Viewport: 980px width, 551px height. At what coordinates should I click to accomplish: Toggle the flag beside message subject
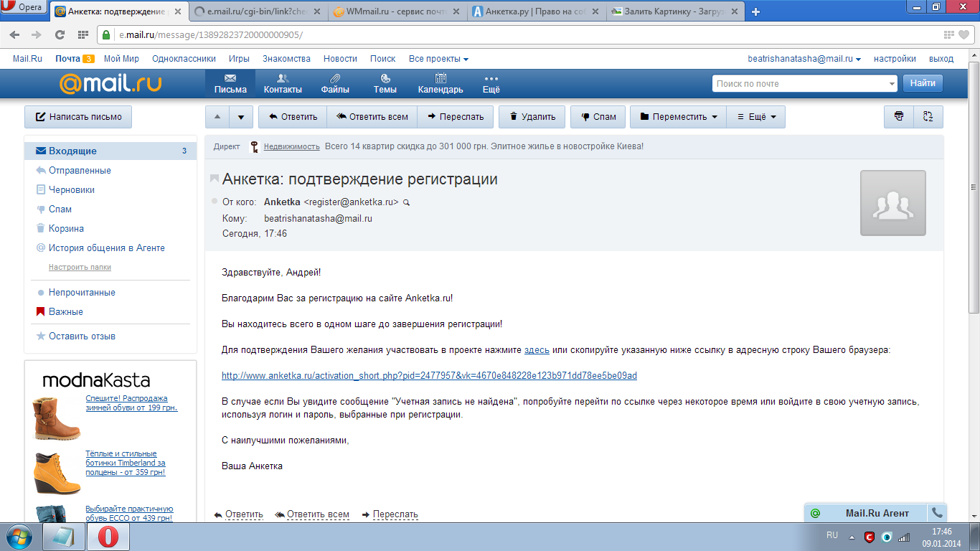pyautogui.click(x=214, y=178)
